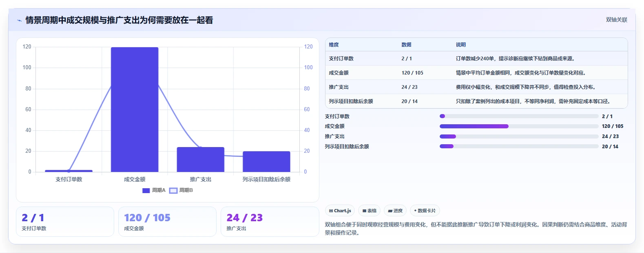Click the 支付订单数 table row label
This screenshot has width=644, height=253.
pyautogui.click(x=341, y=59)
